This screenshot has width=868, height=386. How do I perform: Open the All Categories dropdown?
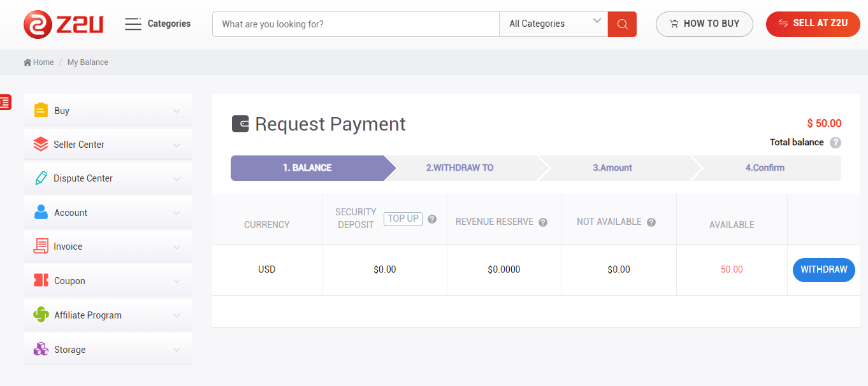tap(553, 24)
